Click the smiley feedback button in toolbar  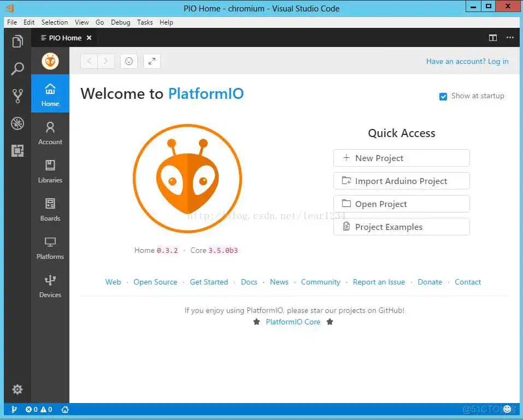pos(129,61)
